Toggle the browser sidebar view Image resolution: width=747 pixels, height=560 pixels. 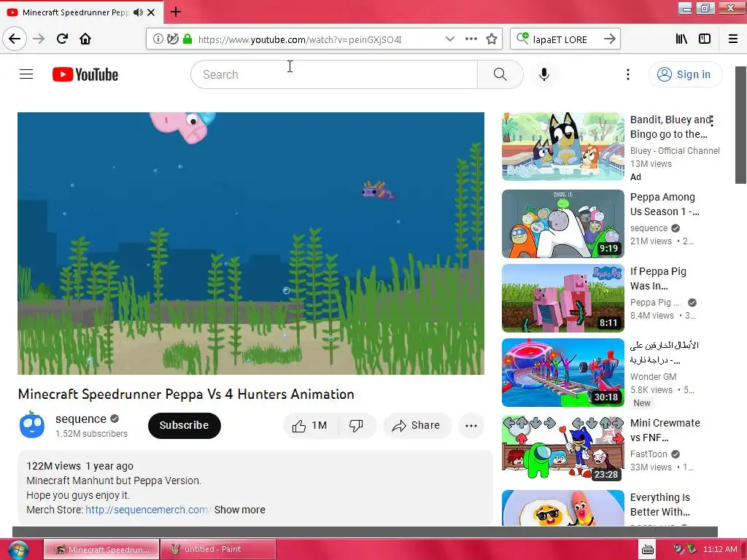(x=705, y=39)
